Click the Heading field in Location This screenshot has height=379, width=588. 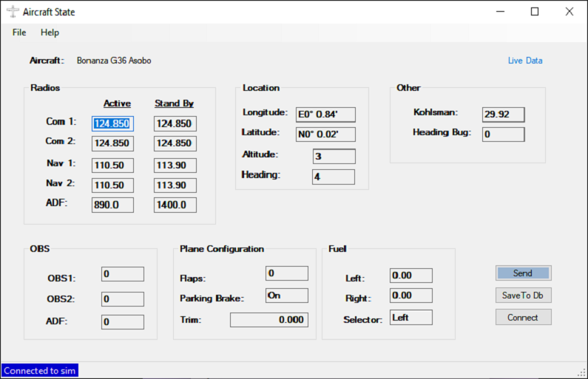(x=334, y=177)
